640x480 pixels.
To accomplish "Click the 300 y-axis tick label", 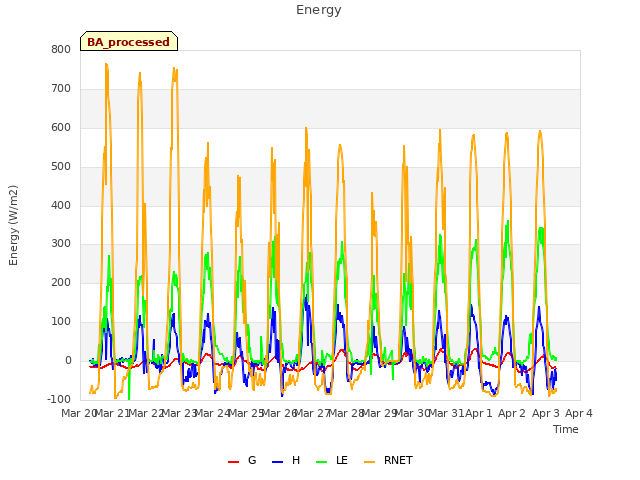I will click(61, 244).
